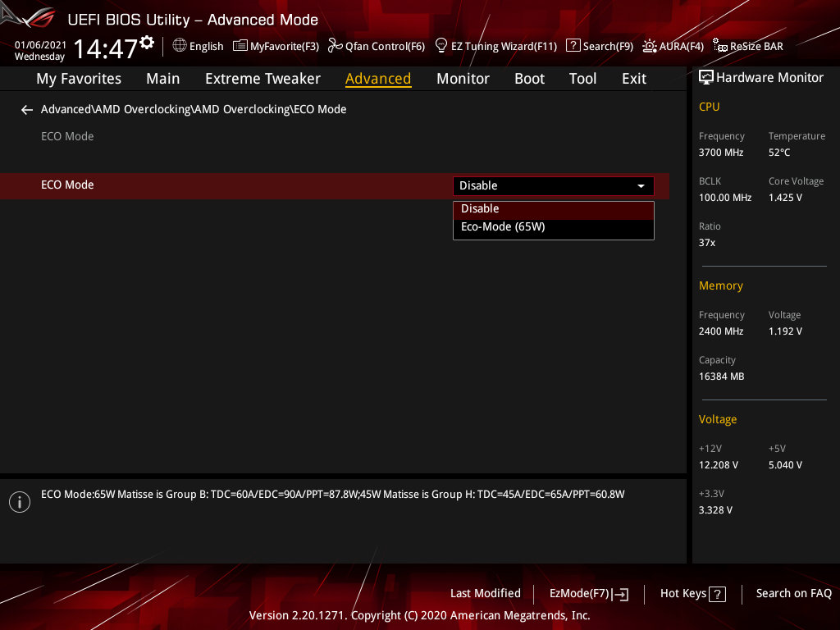Viewport: 840px width, 630px height.
Task: Click ReSize BAR label
Action: coord(756,47)
